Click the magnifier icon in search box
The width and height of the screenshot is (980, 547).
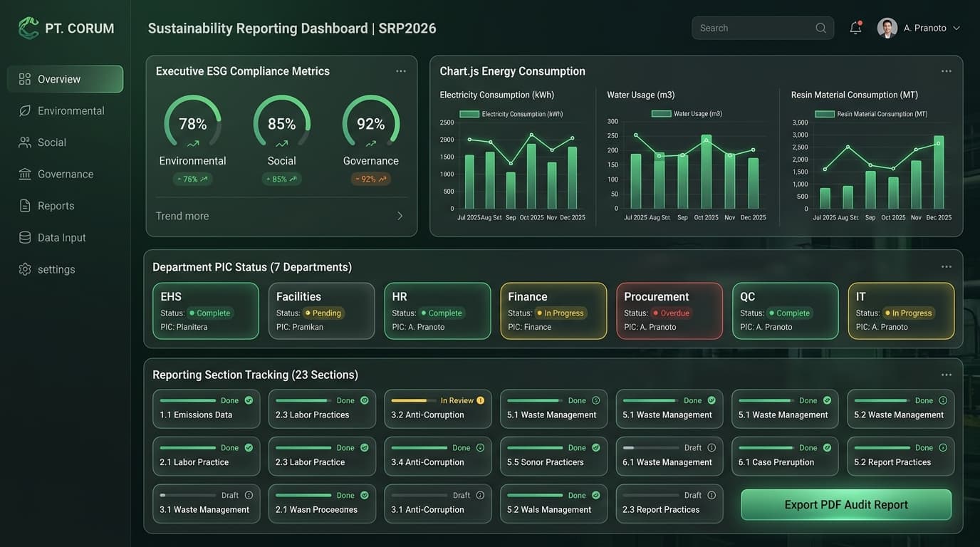coord(821,28)
